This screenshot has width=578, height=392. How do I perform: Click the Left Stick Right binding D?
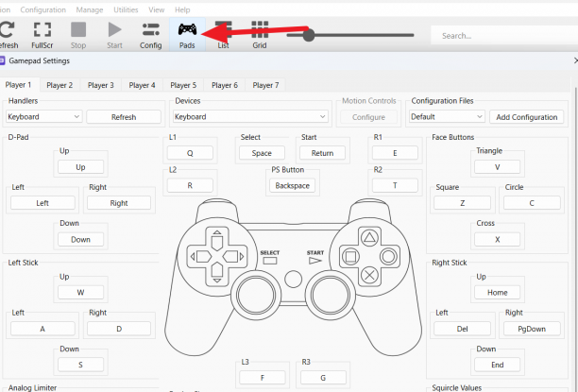pos(119,329)
